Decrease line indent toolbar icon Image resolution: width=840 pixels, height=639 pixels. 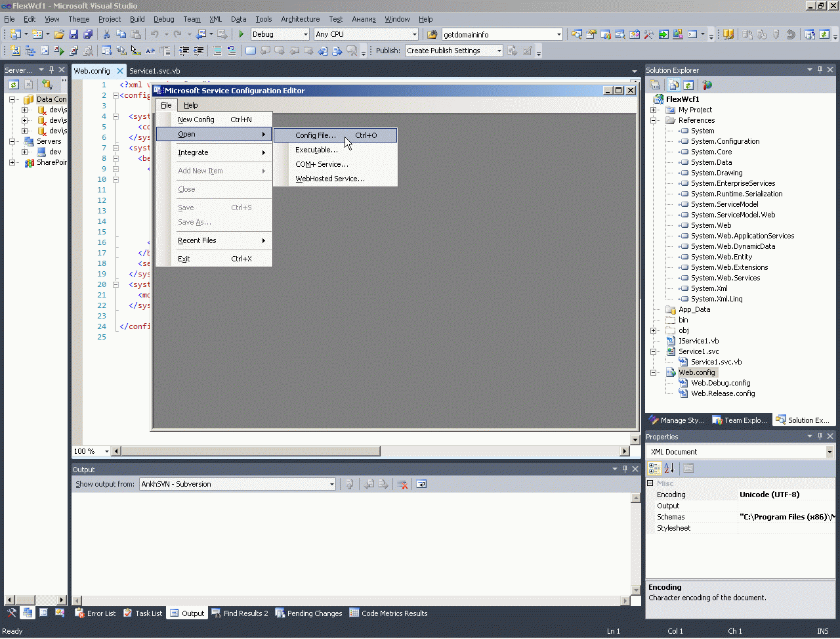[184, 51]
